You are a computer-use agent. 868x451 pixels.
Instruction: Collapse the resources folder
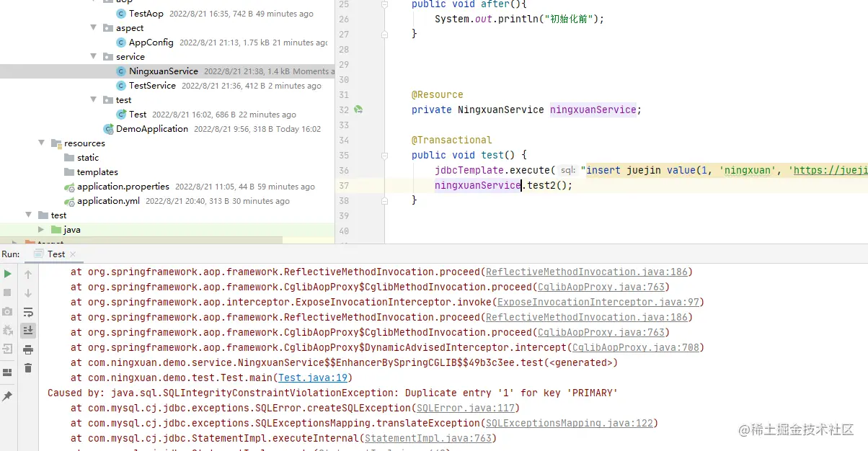coord(41,143)
